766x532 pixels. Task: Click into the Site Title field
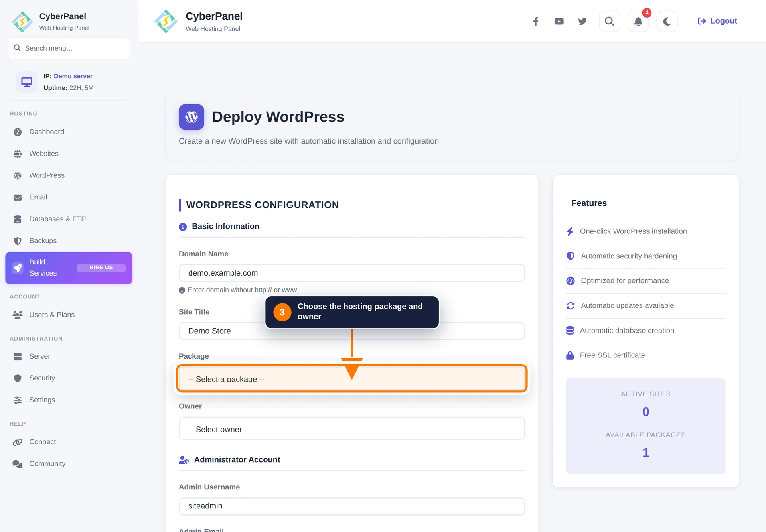click(x=351, y=331)
